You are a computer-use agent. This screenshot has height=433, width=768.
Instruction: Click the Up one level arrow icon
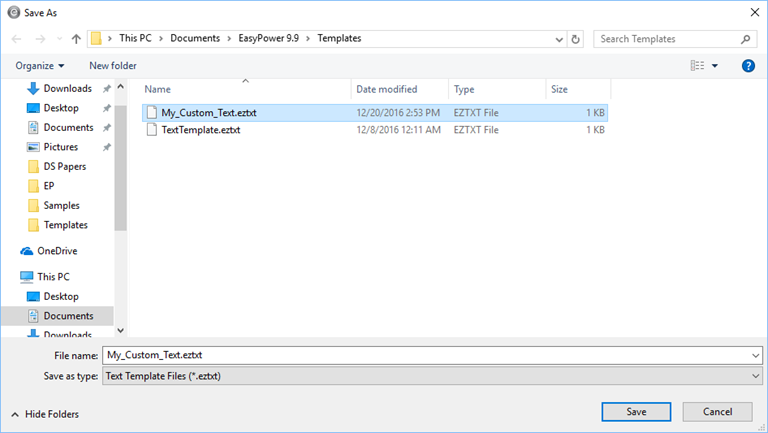coord(77,39)
